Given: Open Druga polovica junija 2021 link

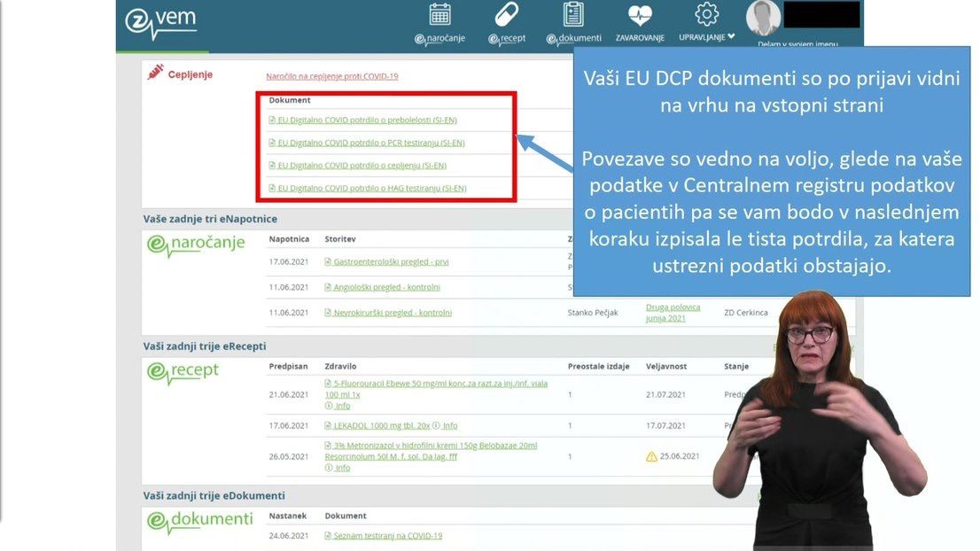Looking at the screenshot, I should click(673, 313).
